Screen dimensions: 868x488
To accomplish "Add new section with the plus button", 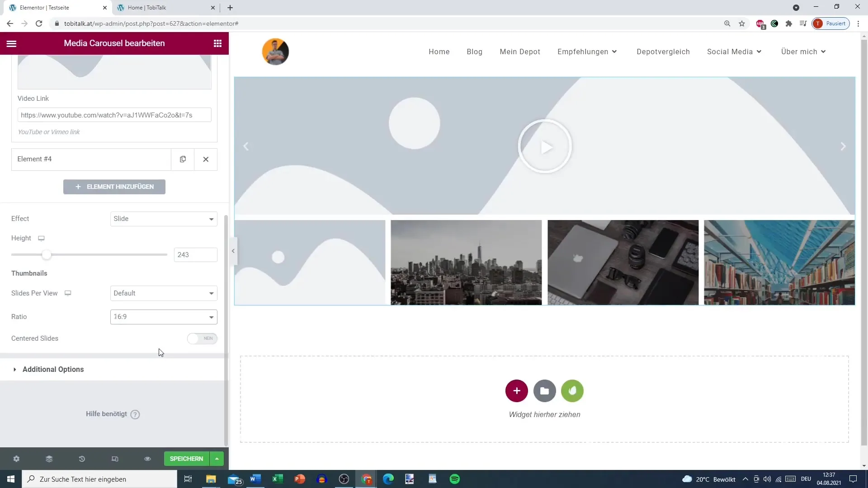I will click(517, 391).
